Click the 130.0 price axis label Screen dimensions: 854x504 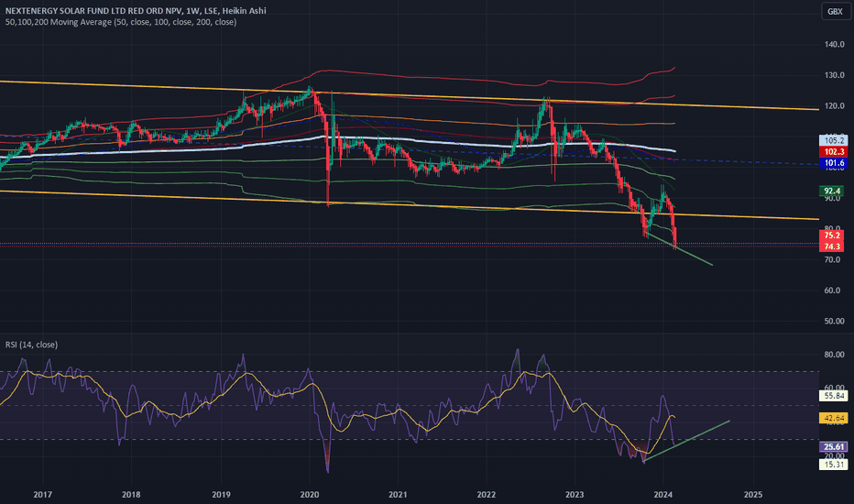click(835, 75)
